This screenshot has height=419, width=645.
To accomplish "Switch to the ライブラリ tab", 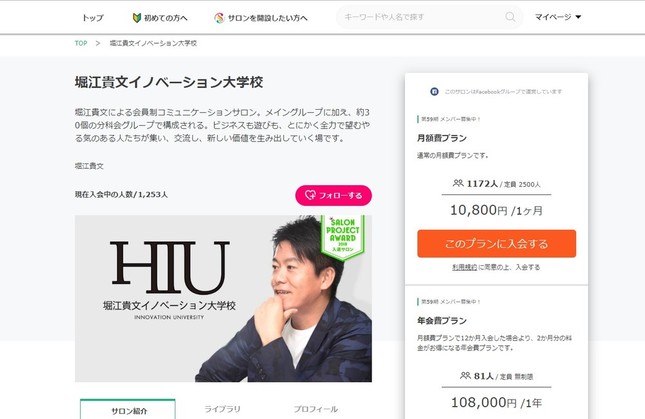I will [x=223, y=409].
